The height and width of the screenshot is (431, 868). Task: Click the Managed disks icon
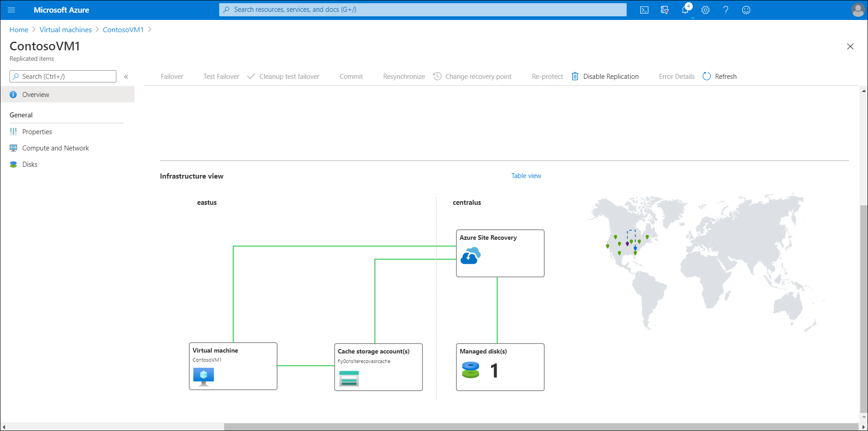(470, 370)
